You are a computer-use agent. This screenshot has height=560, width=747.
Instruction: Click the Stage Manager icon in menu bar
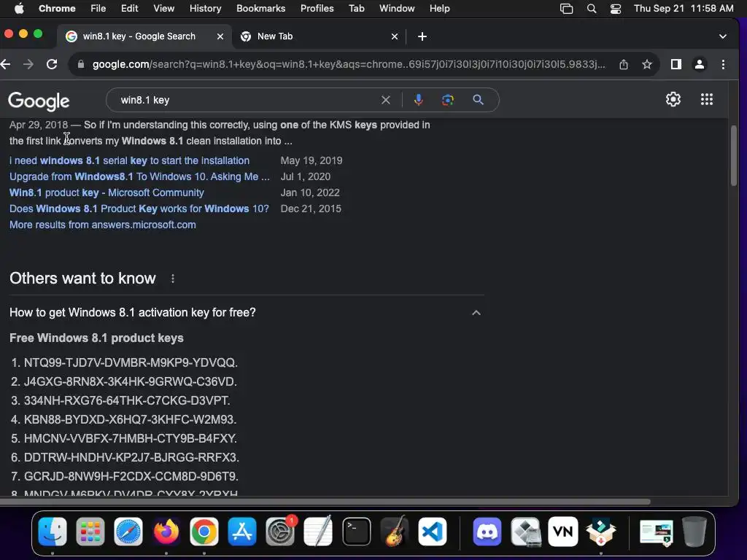pyautogui.click(x=566, y=9)
